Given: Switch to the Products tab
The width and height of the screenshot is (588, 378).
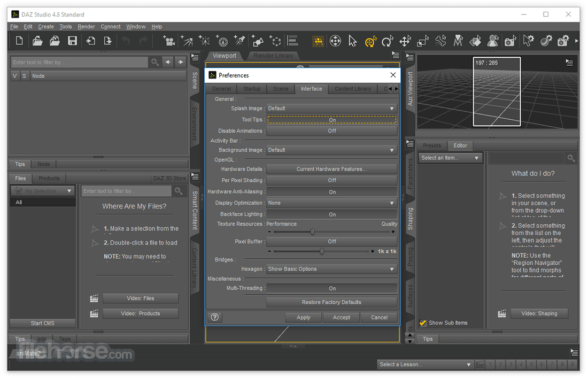Looking at the screenshot, I should [49, 179].
